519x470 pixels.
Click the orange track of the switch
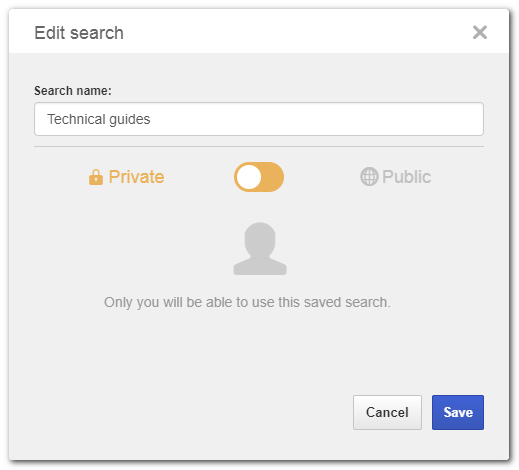[x=272, y=177]
